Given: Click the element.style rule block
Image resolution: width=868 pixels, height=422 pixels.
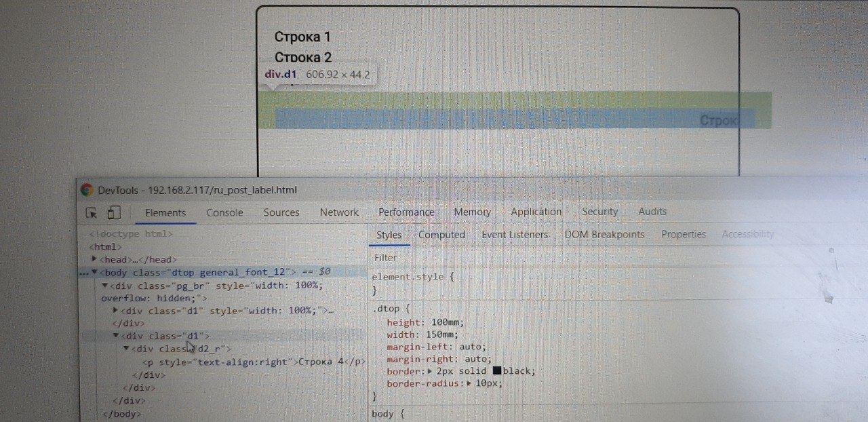Looking at the screenshot, I should 412,283.
